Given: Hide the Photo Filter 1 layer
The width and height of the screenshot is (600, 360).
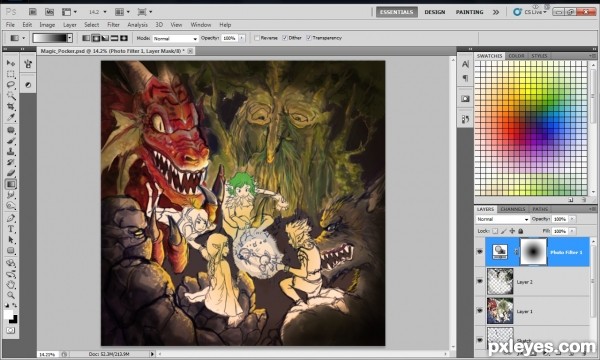Looking at the screenshot, I should click(x=480, y=251).
